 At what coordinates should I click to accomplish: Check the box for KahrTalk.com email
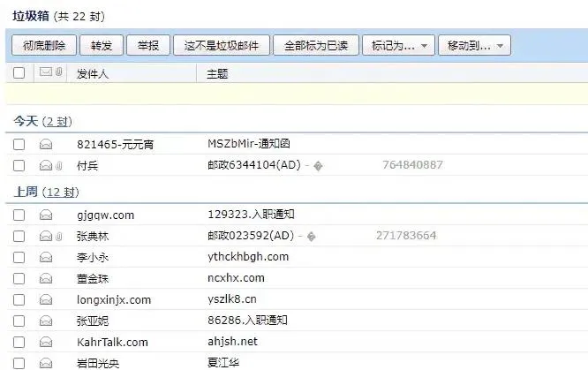pyautogui.click(x=19, y=342)
